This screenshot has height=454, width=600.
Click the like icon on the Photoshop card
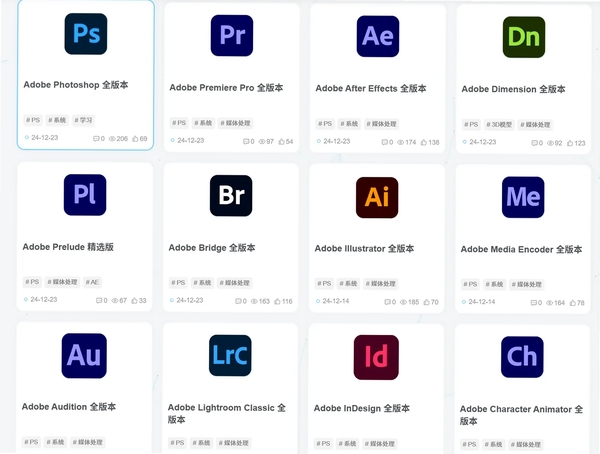135,139
